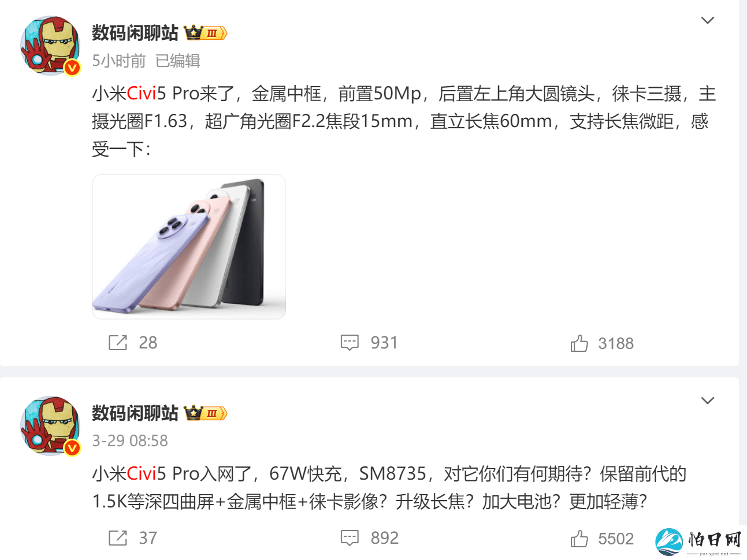Click the 5小时前 timestamp on first post
Screen dimensions: 747x560
119,61
